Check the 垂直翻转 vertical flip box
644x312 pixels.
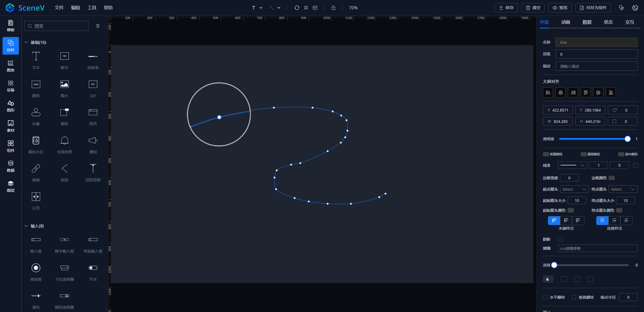(574, 297)
